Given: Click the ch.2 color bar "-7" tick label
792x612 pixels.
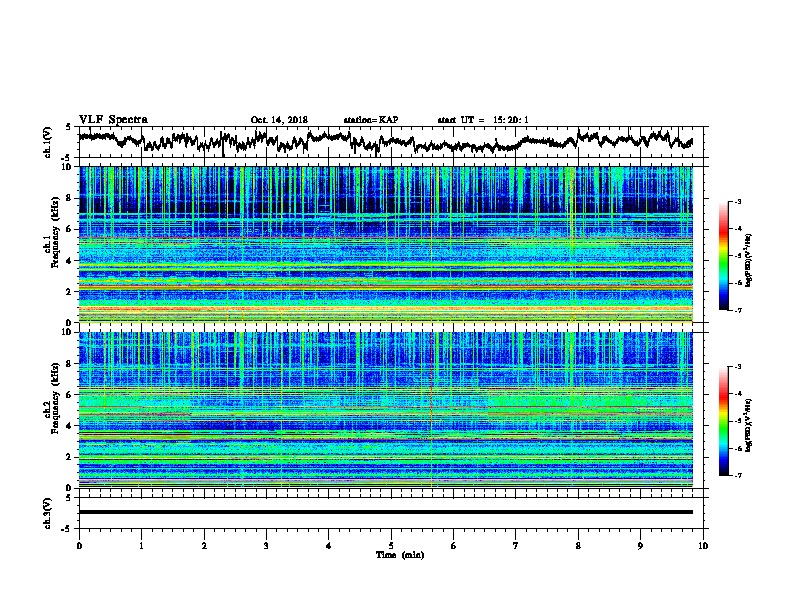Looking at the screenshot, I should click(738, 475).
